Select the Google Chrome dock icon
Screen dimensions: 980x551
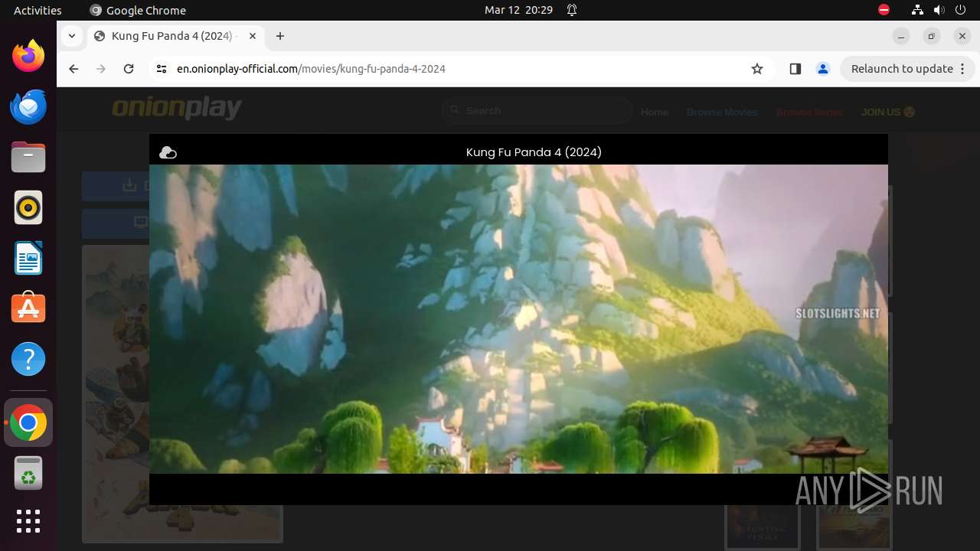click(x=28, y=423)
